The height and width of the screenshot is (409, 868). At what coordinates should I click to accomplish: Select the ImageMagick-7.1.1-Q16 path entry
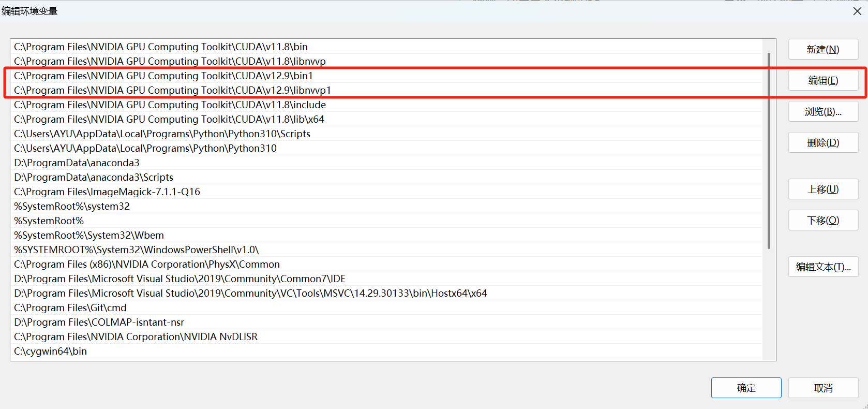pos(386,192)
